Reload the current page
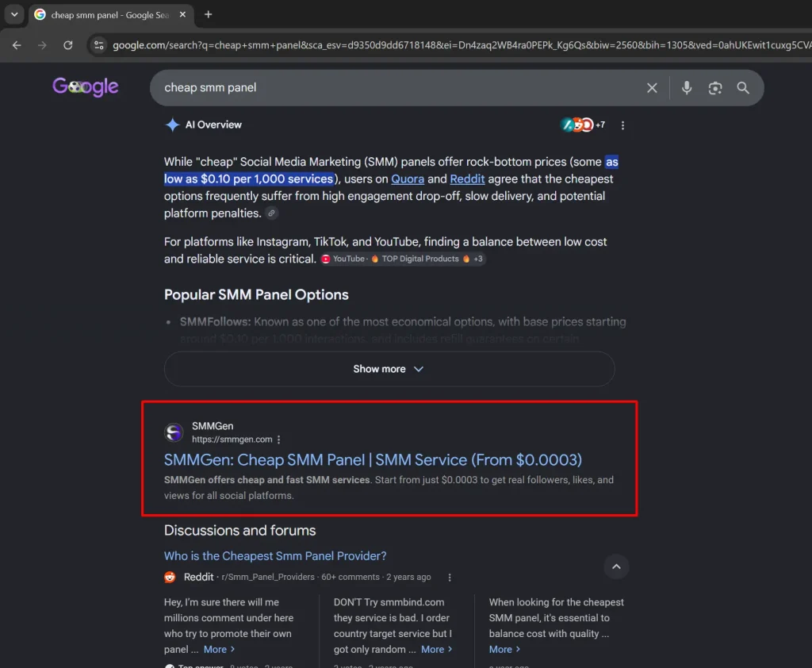This screenshot has width=812, height=668. (68, 45)
